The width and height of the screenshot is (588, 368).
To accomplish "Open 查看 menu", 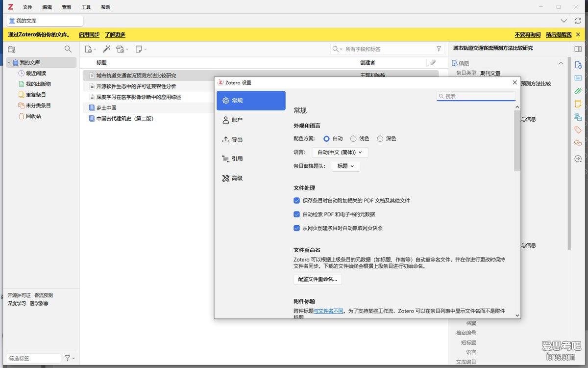I will pyautogui.click(x=67, y=7).
